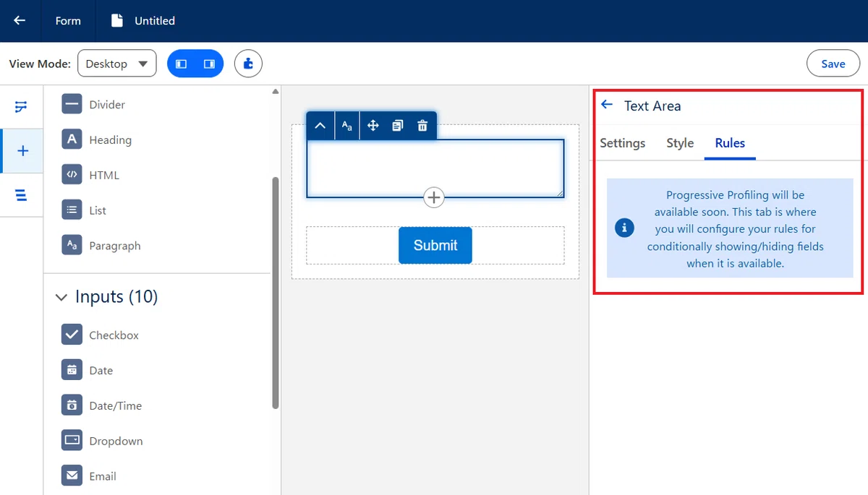Click the Form label in header
This screenshot has height=495, width=868.
pyautogui.click(x=68, y=20)
